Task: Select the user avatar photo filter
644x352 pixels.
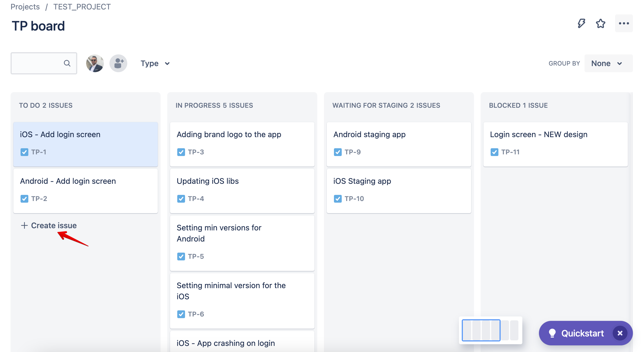Action: [95, 63]
